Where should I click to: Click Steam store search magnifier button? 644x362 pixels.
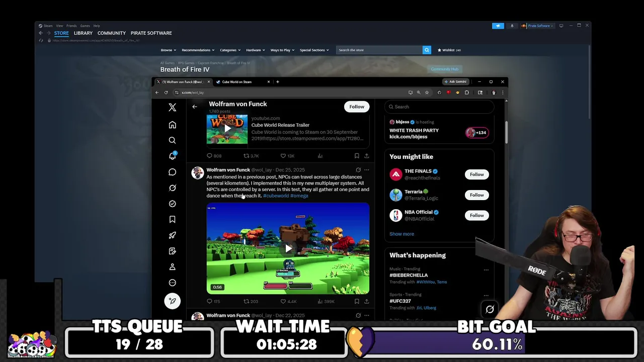pos(427,50)
